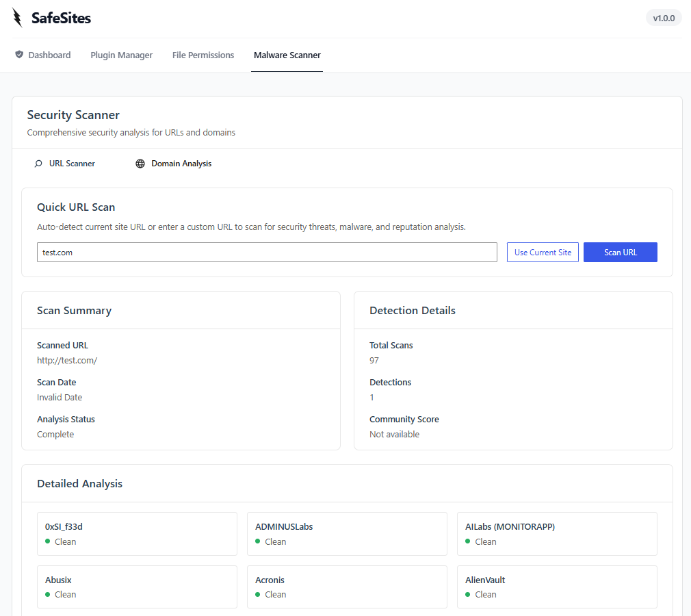Image resolution: width=691 pixels, height=616 pixels.
Task: Click the green status dot under 0xSI_f33d
Action: pos(48,541)
